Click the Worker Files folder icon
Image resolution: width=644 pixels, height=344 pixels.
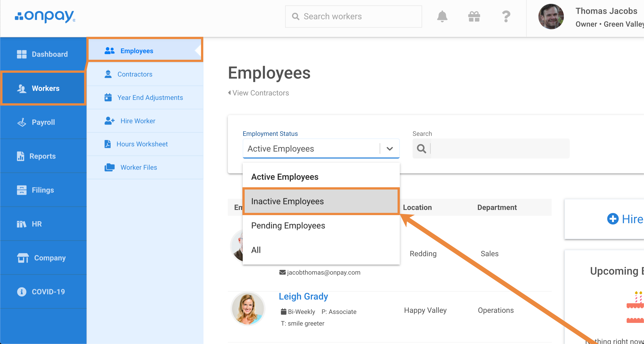pyautogui.click(x=110, y=167)
